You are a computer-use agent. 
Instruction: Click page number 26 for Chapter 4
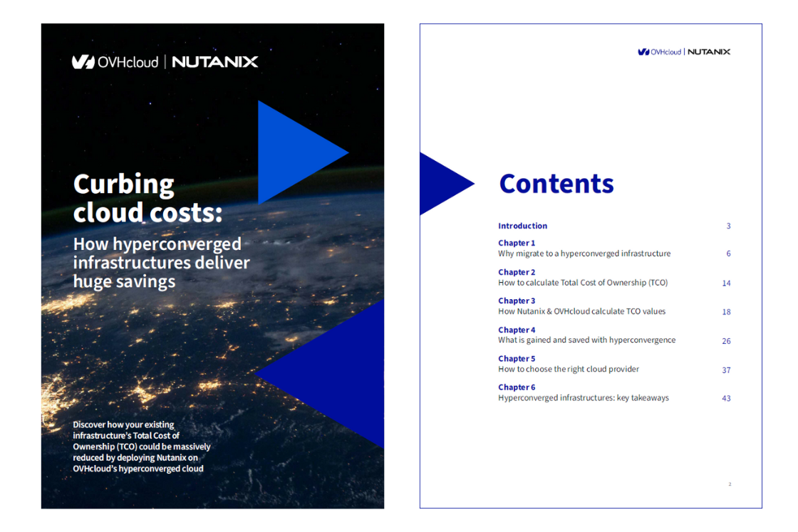pyautogui.click(x=726, y=340)
